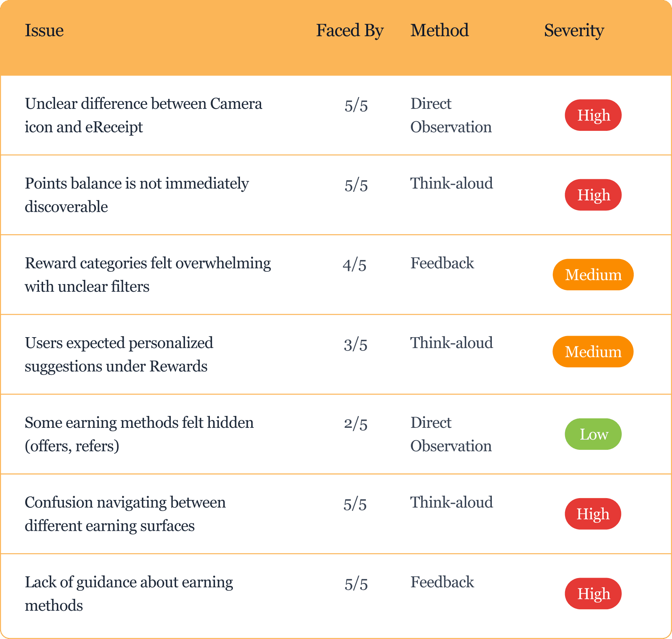Screen dimensions: 672x639
Task: Click the Severity column header
Action: tap(574, 30)
